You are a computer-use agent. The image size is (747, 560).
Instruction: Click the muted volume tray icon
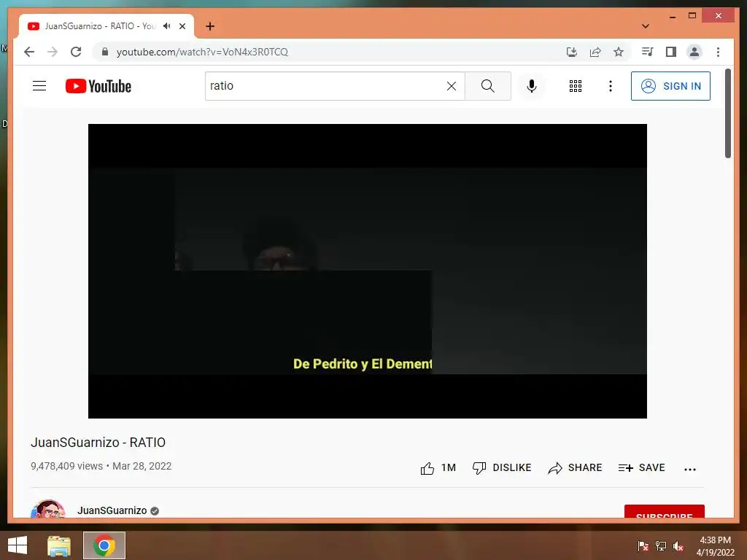point(678,546)
